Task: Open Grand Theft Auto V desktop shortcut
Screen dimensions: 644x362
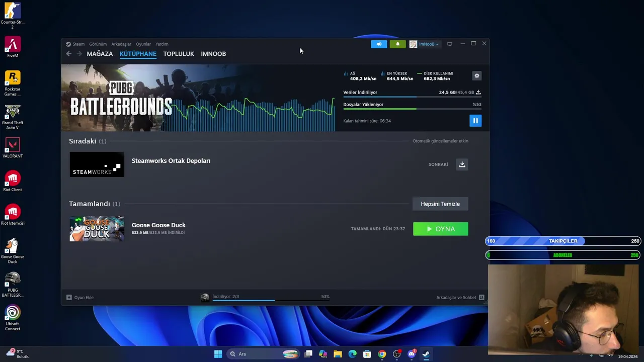Action: point(13,117)
